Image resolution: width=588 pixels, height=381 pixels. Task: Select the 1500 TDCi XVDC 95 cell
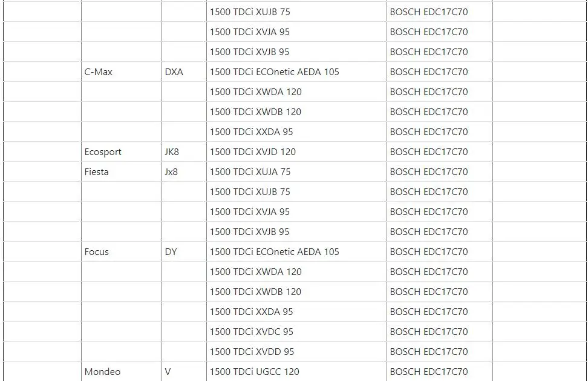296,331
